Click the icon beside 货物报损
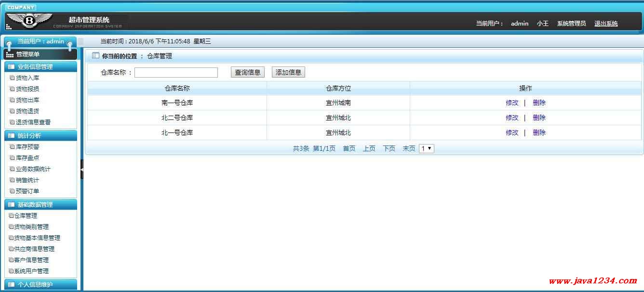 click(x=12, y=89)
